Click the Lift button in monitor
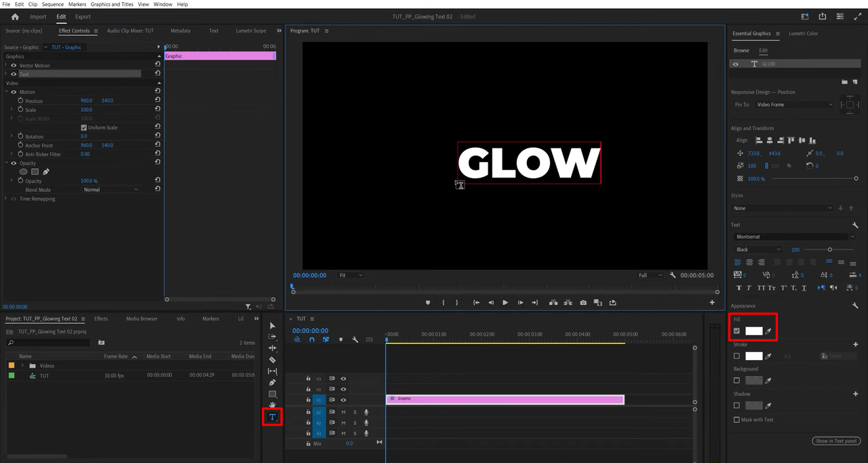The height and width of the screenshot is (463, 868). (553, 302)
